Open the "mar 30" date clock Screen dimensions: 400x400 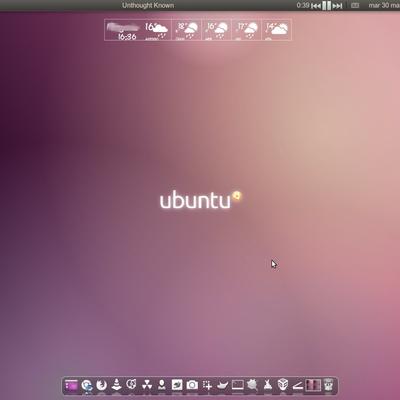(383, 5)
